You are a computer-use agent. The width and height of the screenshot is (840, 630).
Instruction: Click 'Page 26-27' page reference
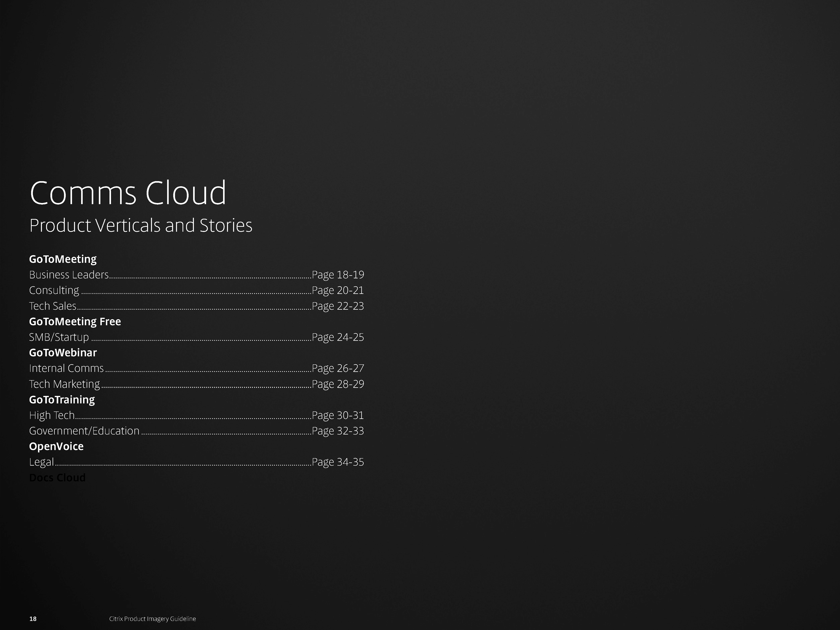[x=338, y=368]
